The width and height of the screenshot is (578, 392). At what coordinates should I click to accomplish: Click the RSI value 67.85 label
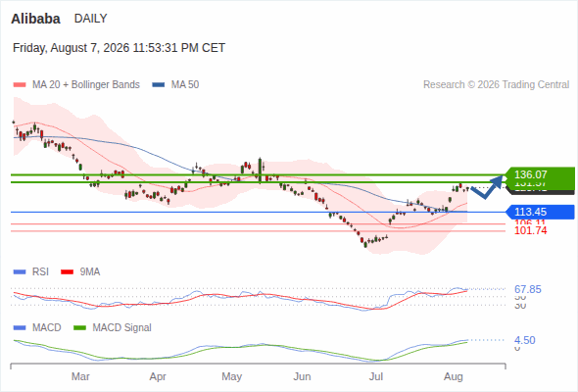528,289
